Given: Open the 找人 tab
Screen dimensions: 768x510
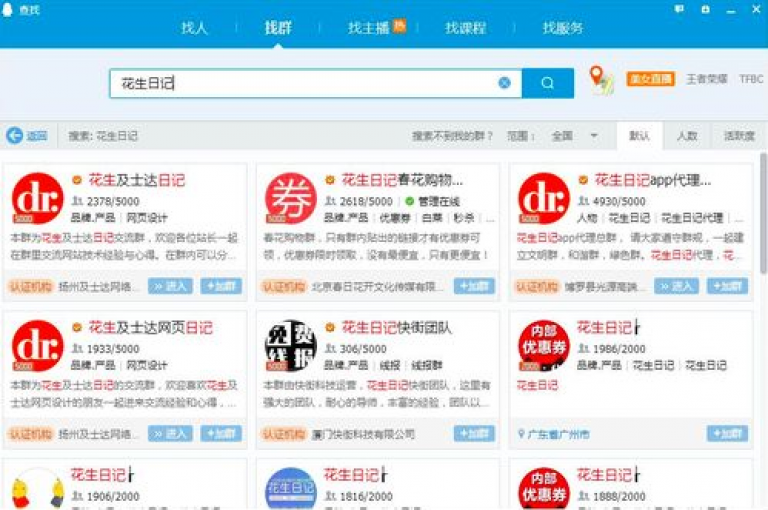Looking at the screenshot, I should [x=194, y=27].
